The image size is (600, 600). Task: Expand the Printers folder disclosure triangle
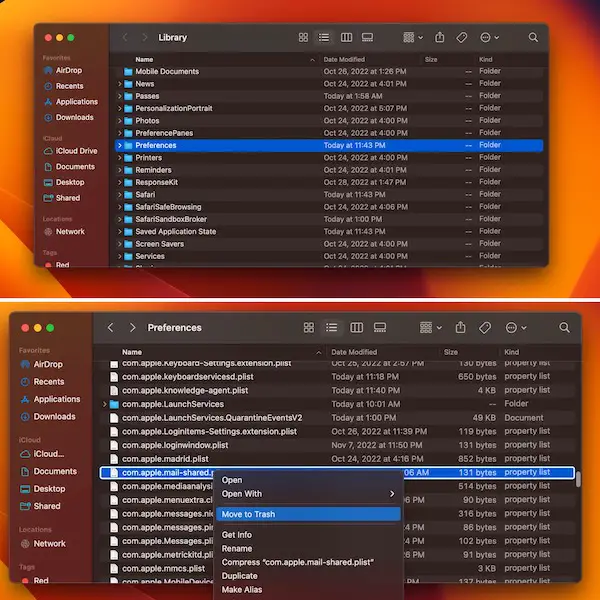point(119,158)
